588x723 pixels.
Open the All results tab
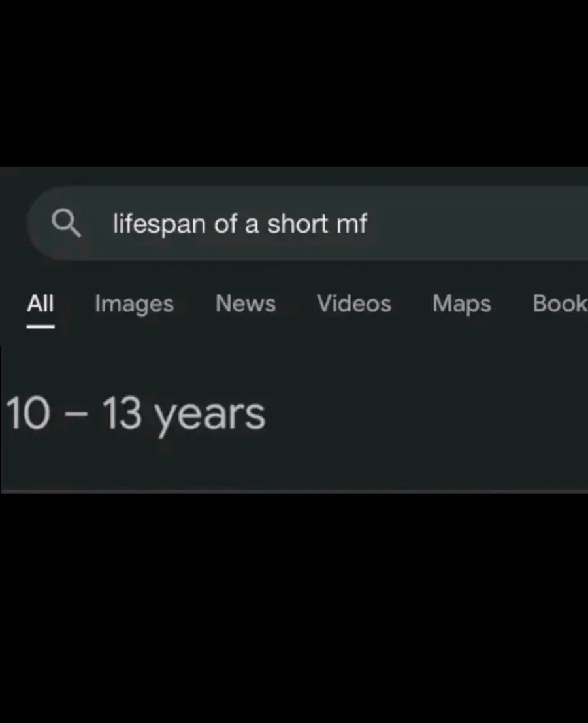point(41,303)
